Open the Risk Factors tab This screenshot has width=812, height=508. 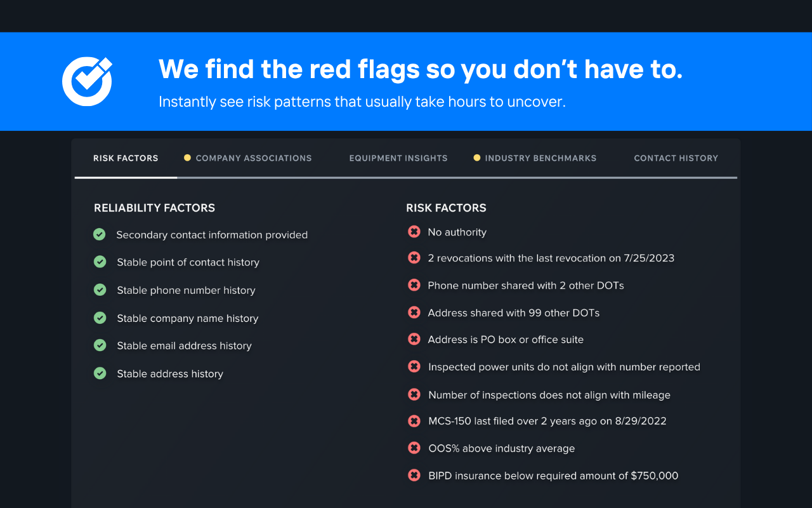point(126,158)
